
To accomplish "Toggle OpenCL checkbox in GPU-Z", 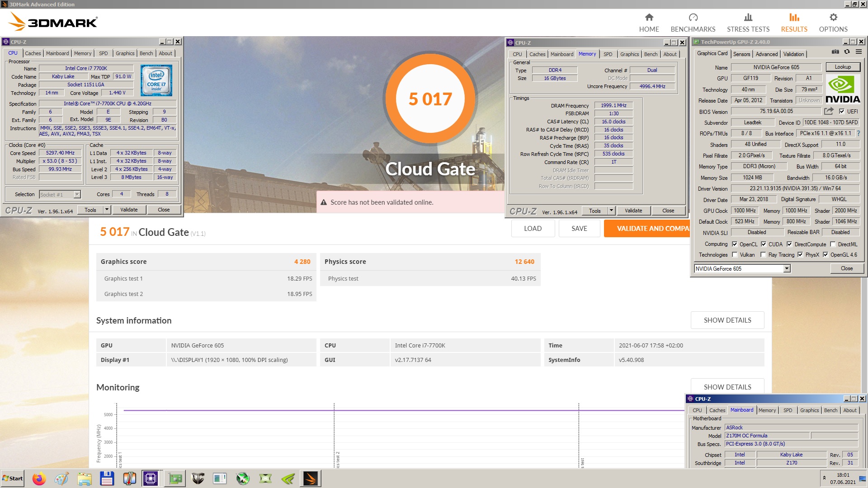I will (735, 244).
